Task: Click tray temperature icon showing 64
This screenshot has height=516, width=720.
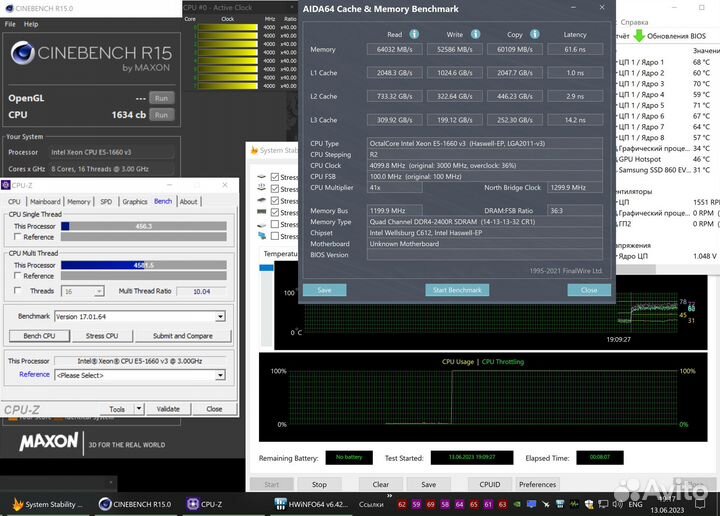Action: click(x=459, y=504)
